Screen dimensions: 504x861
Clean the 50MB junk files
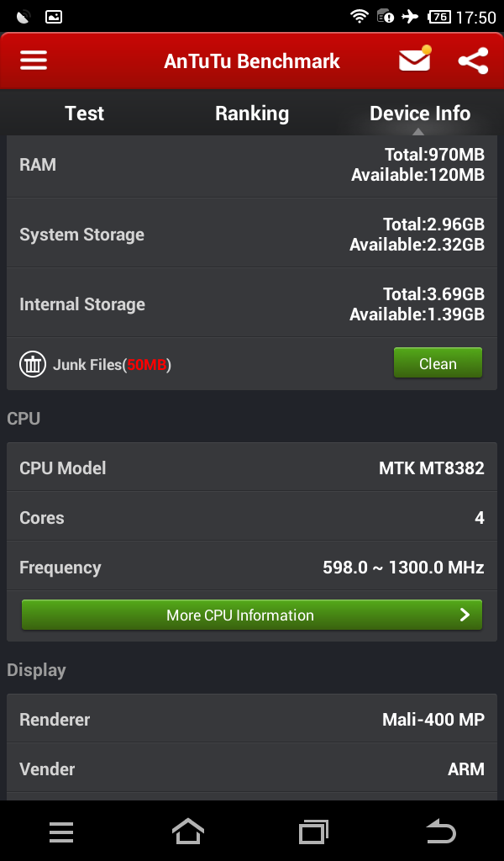click(x=438, y=363)
